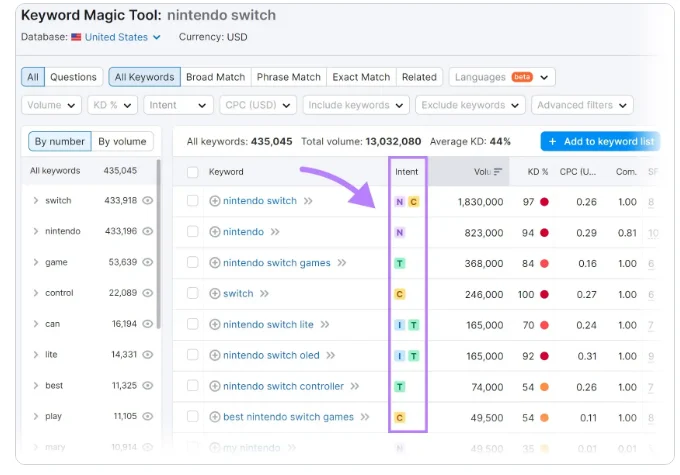Open double-arrow next to 'nintendo switch games'

(x=342, y=263)
